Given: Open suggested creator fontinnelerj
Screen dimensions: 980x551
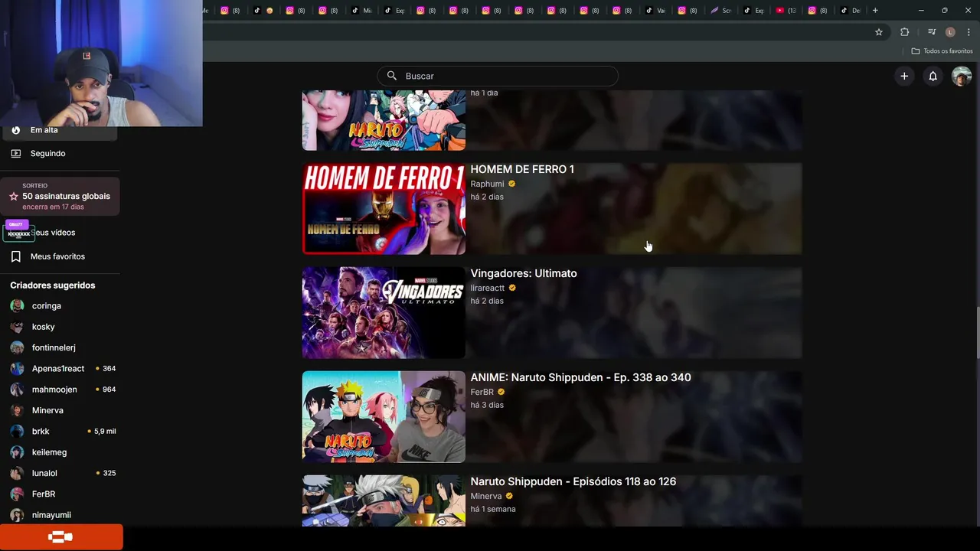Looking at the screenshot, I should pos(54,347).
